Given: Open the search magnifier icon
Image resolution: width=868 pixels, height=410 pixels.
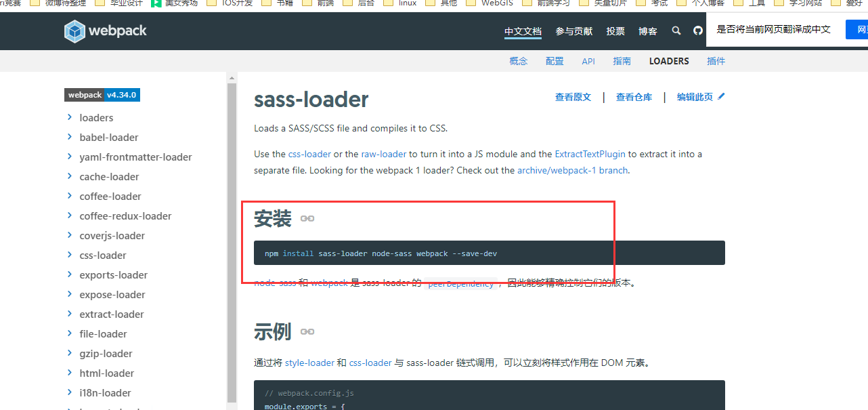Looking at the screenshot, I should tap(676, 31).
